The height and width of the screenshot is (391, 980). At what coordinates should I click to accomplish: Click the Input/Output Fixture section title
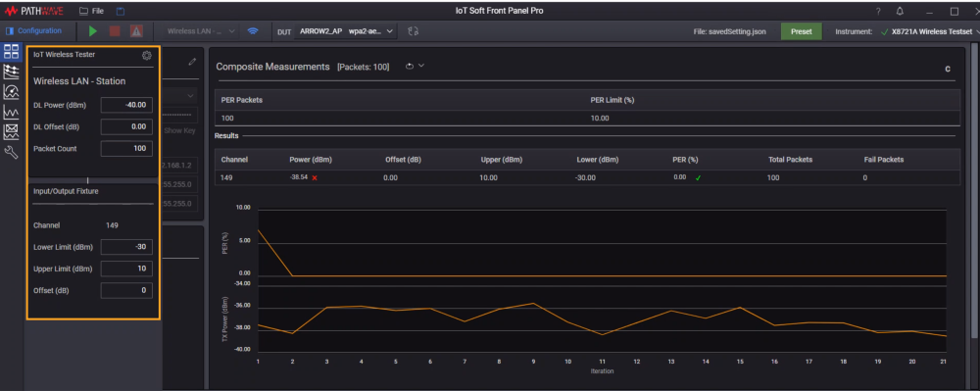[x=66, y=191]
